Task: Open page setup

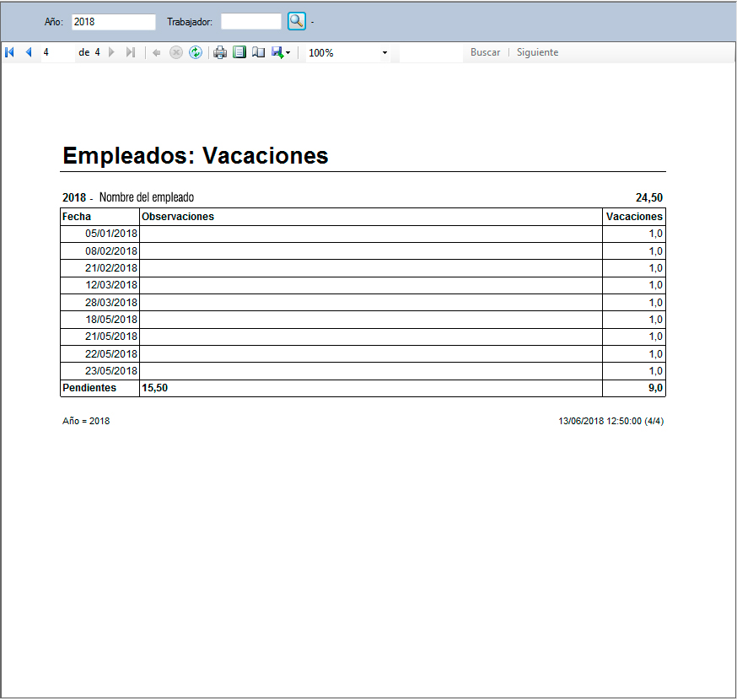Action: 259,52
